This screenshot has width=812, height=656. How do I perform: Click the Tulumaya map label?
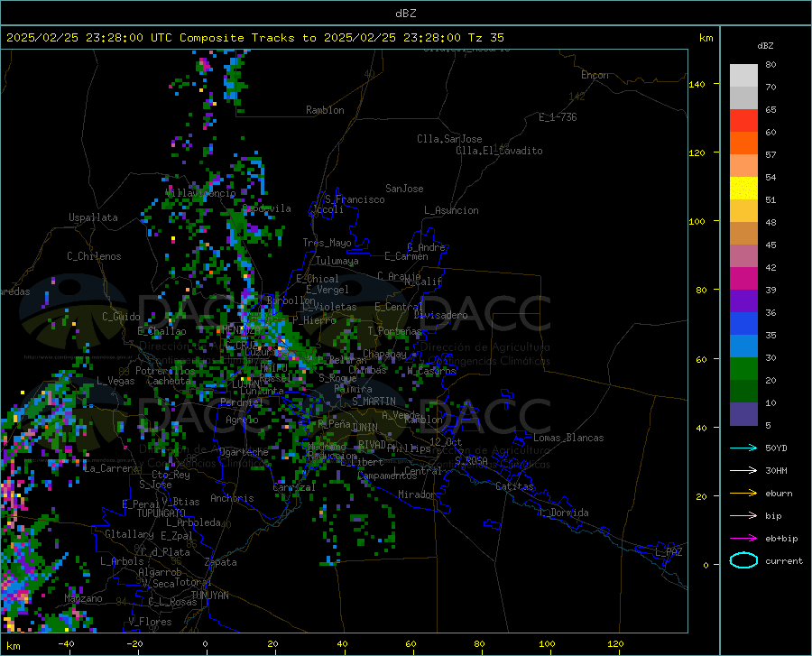337,261
